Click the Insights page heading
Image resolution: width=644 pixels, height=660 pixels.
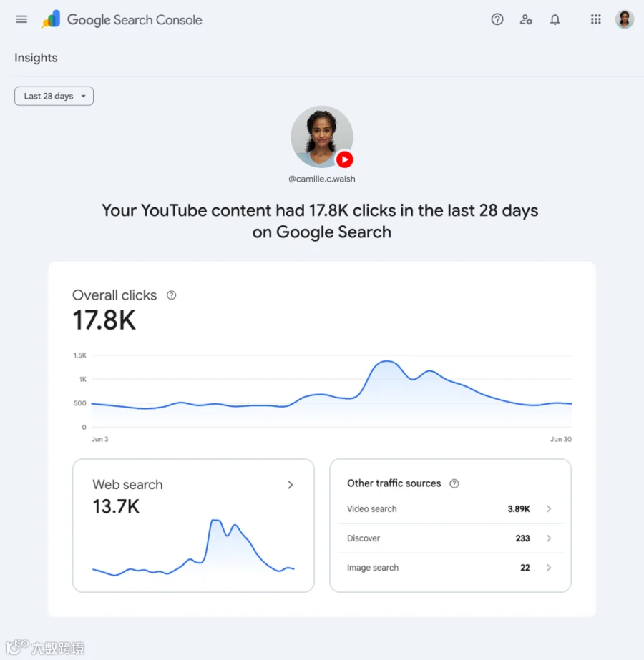click(36, 58)
